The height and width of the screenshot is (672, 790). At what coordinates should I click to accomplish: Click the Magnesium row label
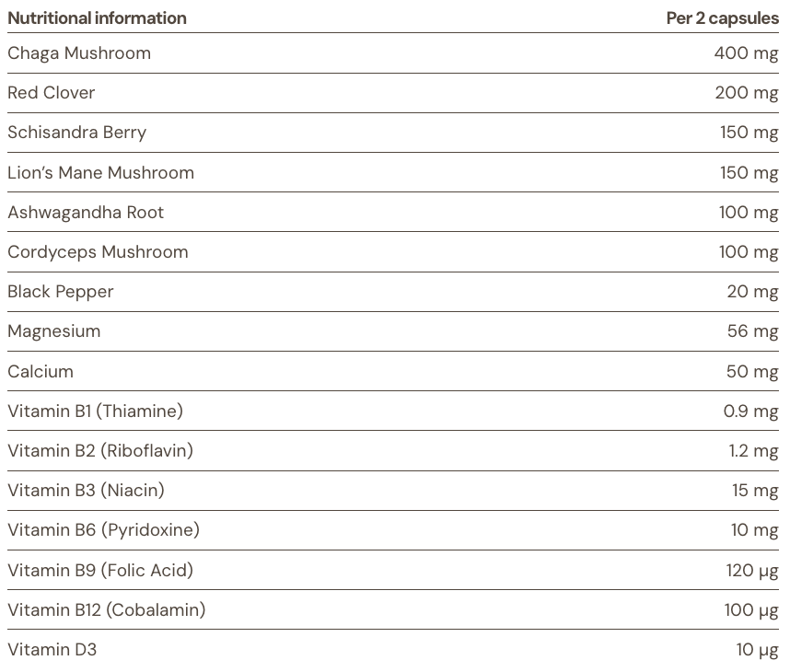click(54, 331)
